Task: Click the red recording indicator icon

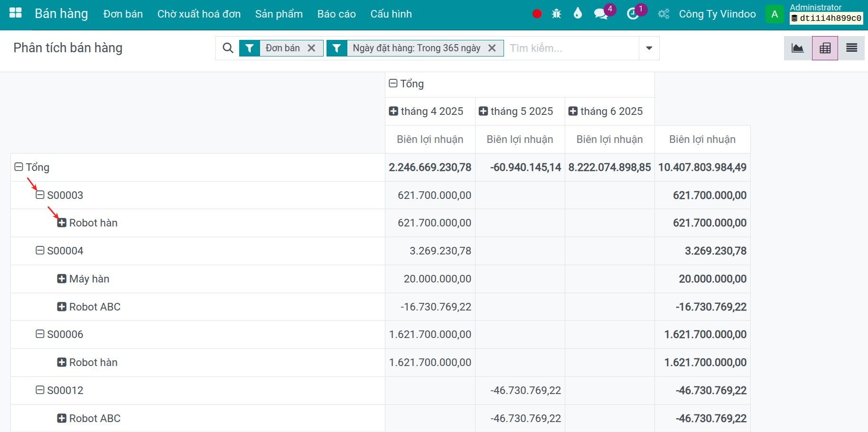Action: point(537,14)
